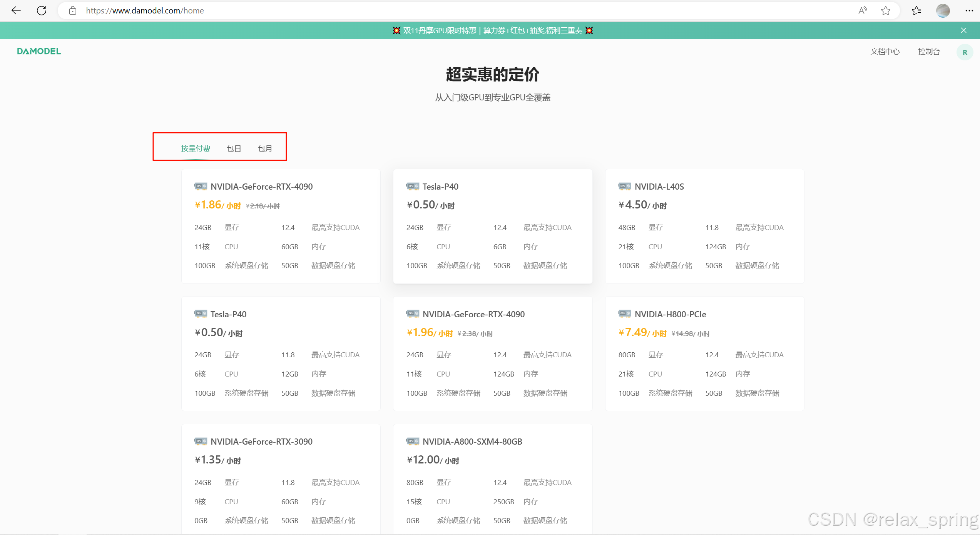Click the 超实惠的定价 heading
980x535 pixels.
click(492, 75)
